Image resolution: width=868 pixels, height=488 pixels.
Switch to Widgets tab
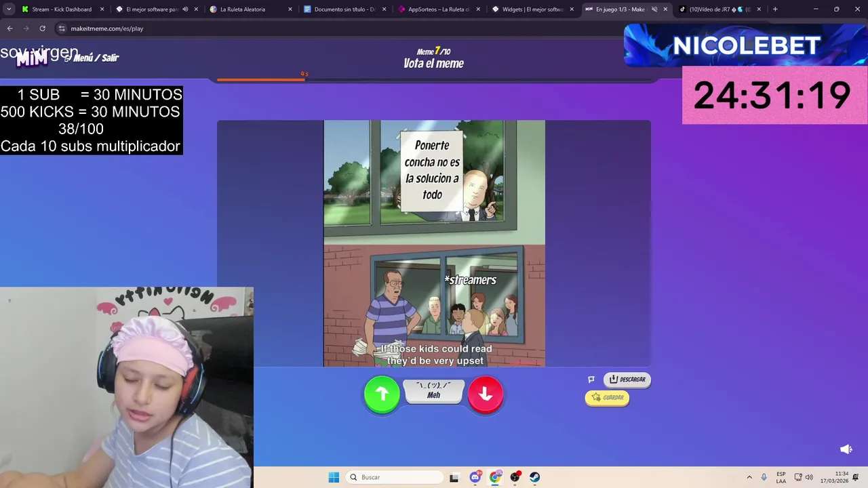pyautogui.click(x=532, y=9)
